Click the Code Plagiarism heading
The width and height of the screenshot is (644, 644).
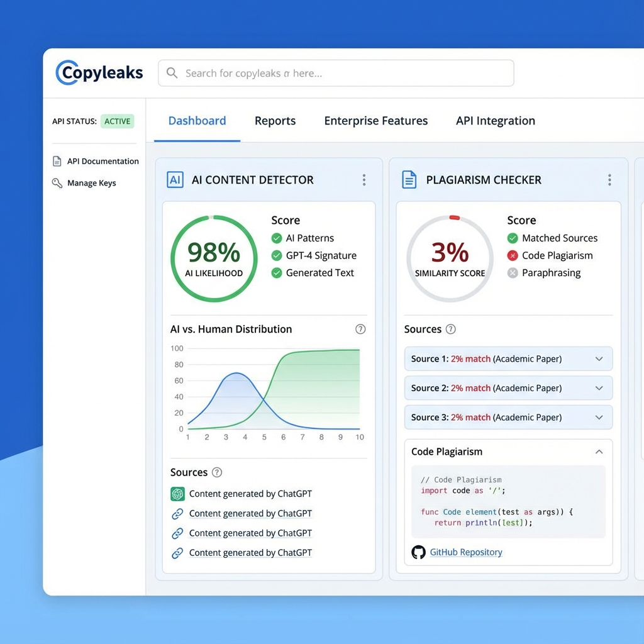(x=447, y=452)
